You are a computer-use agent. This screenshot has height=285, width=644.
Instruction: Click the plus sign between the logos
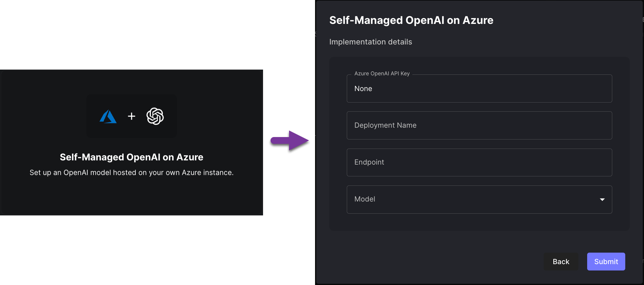(x=132, y=116)
